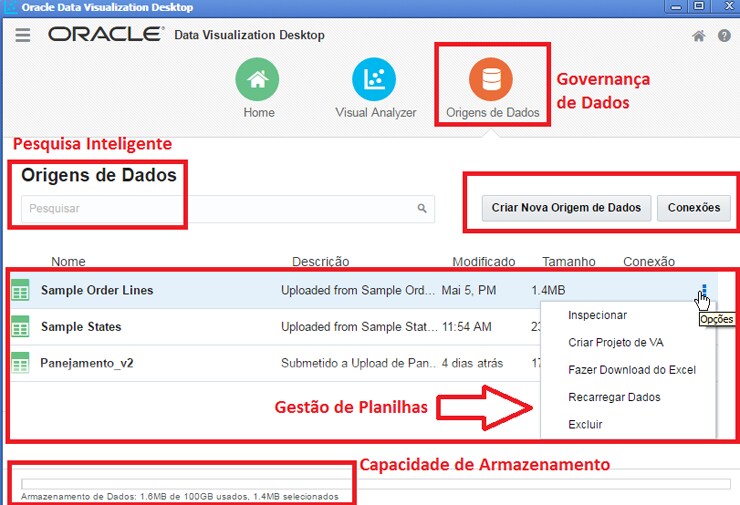The height and width of the screenshot is (505, 740).
Task: Click the green Home icon
Action: [257, 79]
